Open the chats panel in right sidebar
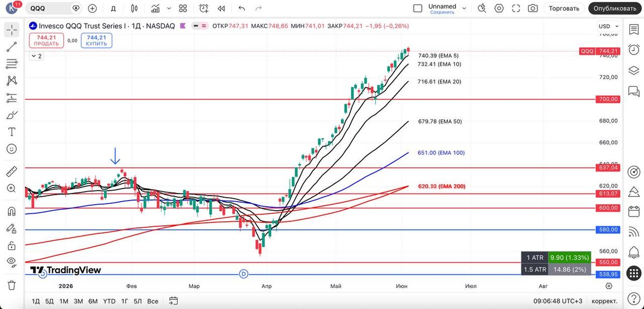Image resolution: width=644 pixels, height=309 pixels. [x=634, y=90]
